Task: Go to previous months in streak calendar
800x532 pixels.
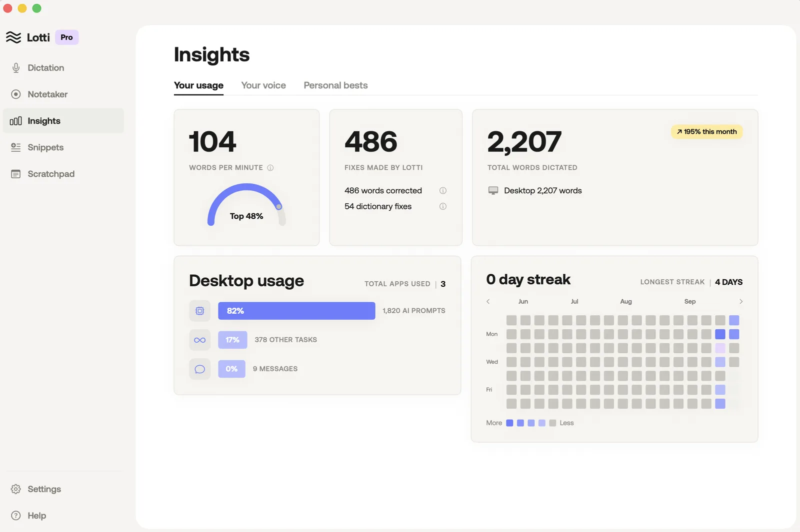Action: 488,302
